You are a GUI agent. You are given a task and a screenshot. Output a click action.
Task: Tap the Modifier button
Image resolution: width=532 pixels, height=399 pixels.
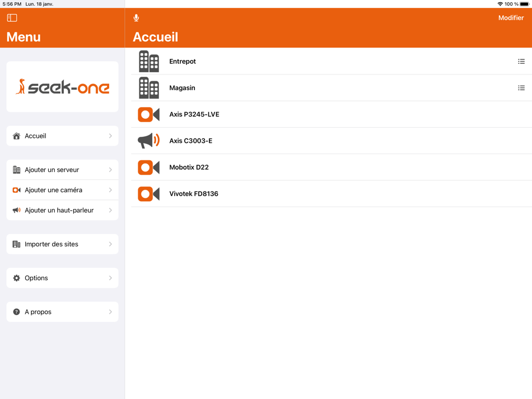click(x=511, y=17)
